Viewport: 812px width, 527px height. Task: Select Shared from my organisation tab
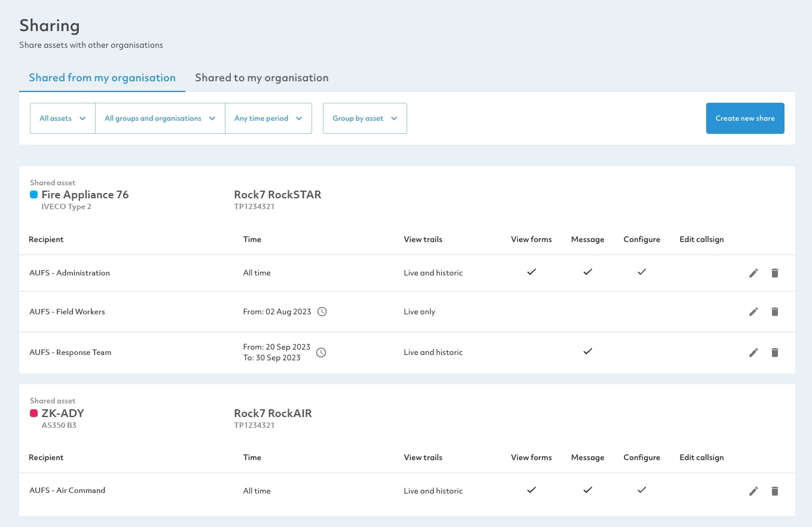click(x=102, y=78)
